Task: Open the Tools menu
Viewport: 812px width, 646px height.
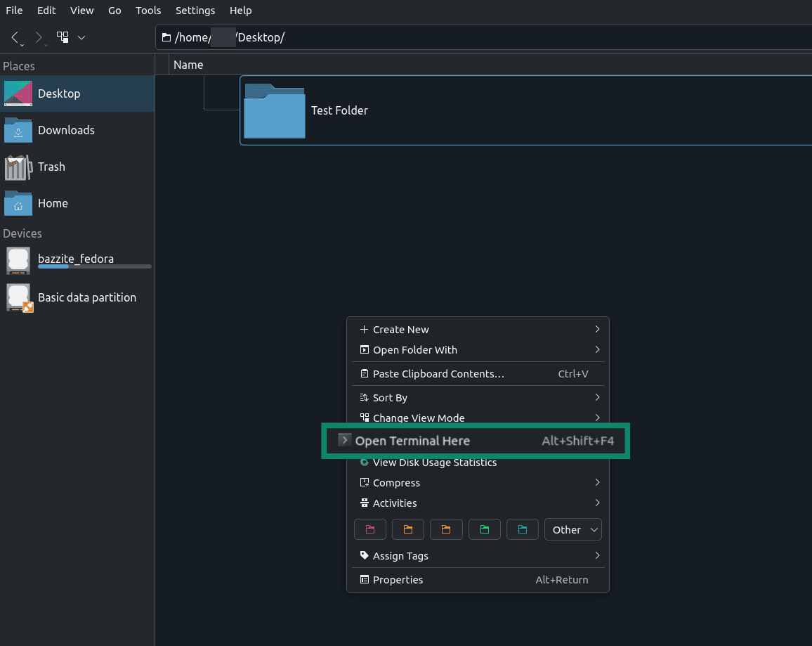Action: pyautogui.click(x=148, y=11)
